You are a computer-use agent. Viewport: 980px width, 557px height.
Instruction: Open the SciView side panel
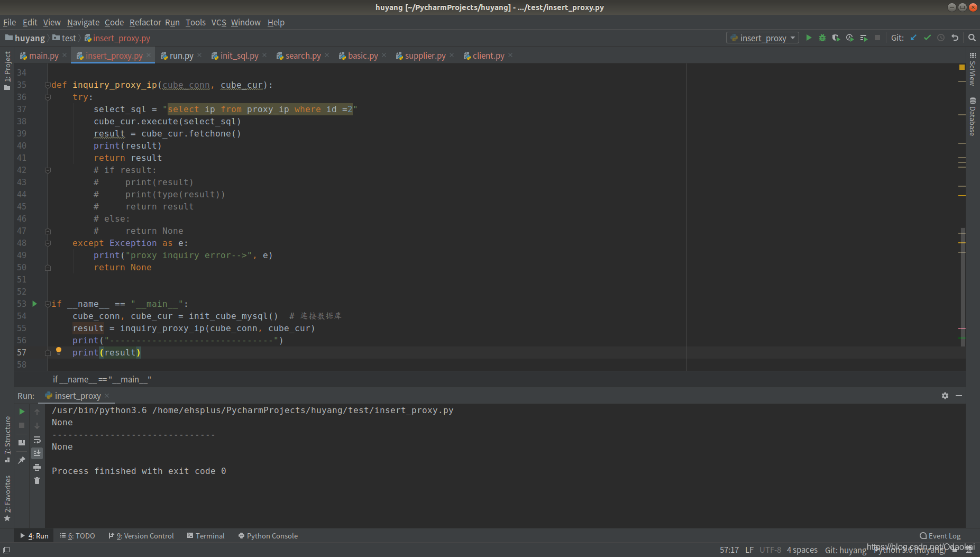pos(973,69)
